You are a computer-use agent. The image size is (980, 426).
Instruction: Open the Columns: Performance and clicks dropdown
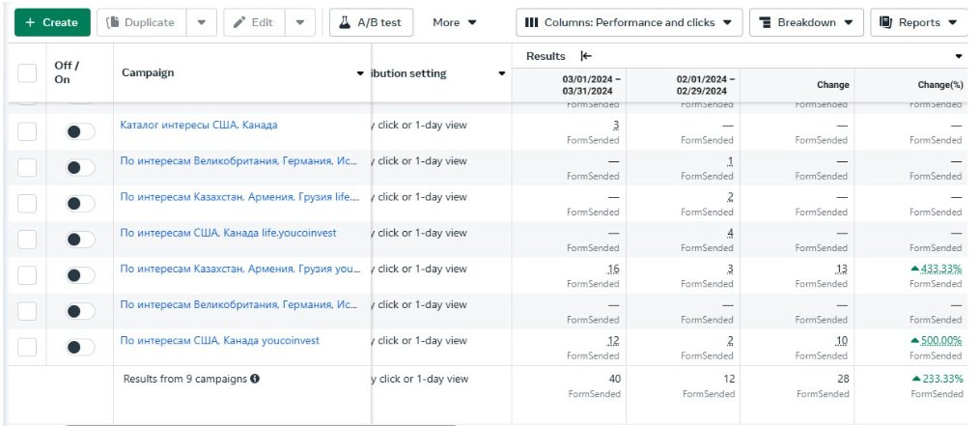click(628, 22)
